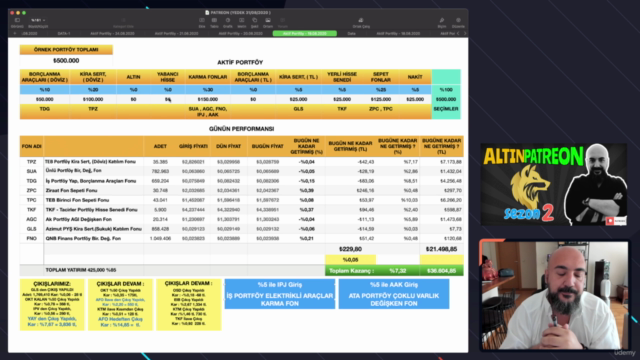Click the Ekle insert toolbar icon

(x=202, y=20)
